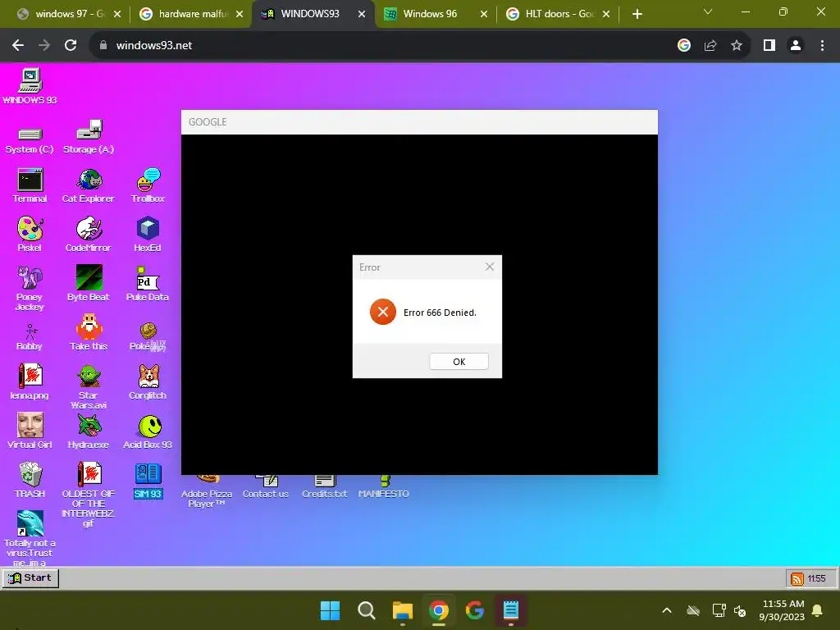Share this page from the address bar

710,46
